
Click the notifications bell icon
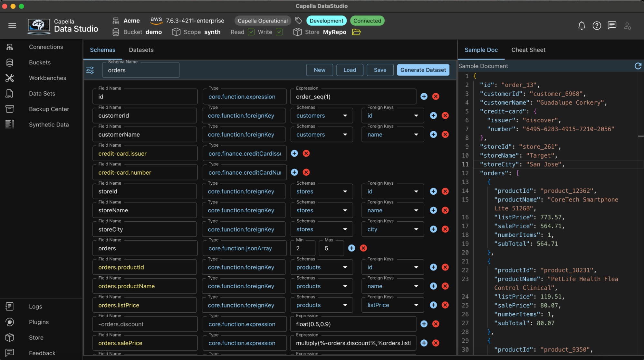pos(582,26)
